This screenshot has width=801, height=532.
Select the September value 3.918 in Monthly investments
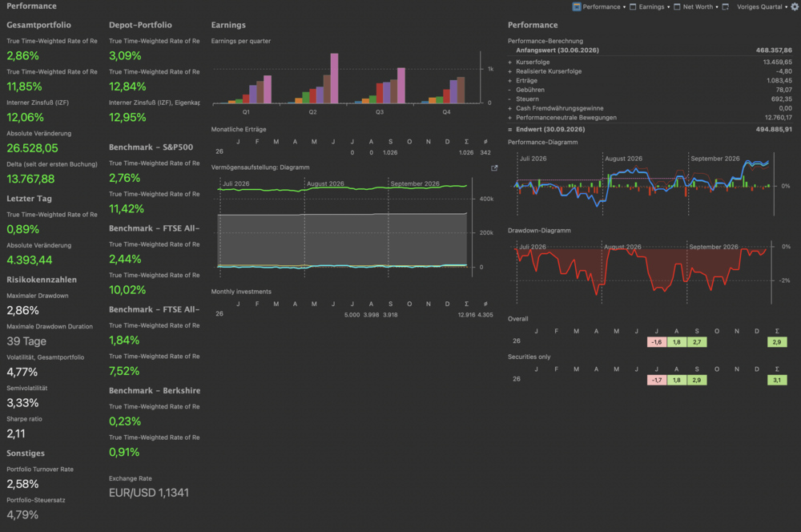tap(390, 315)
